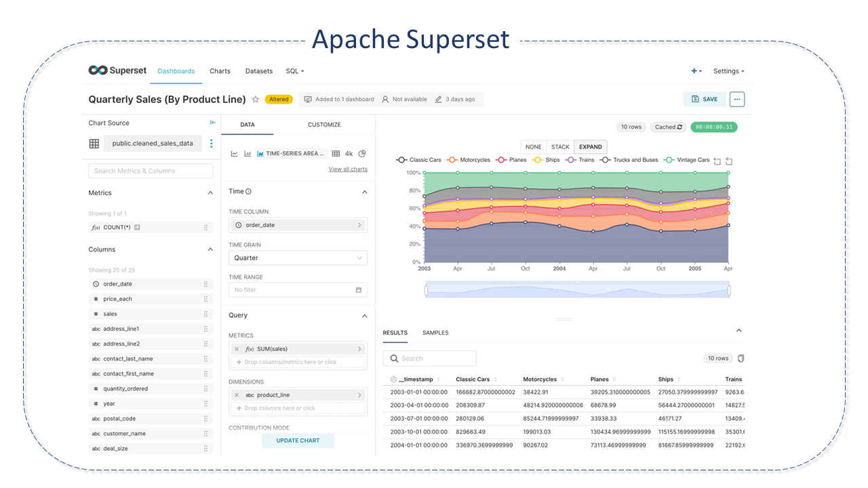
Task: Click calendar icon in Time Range field
Action: click(359, 290)
